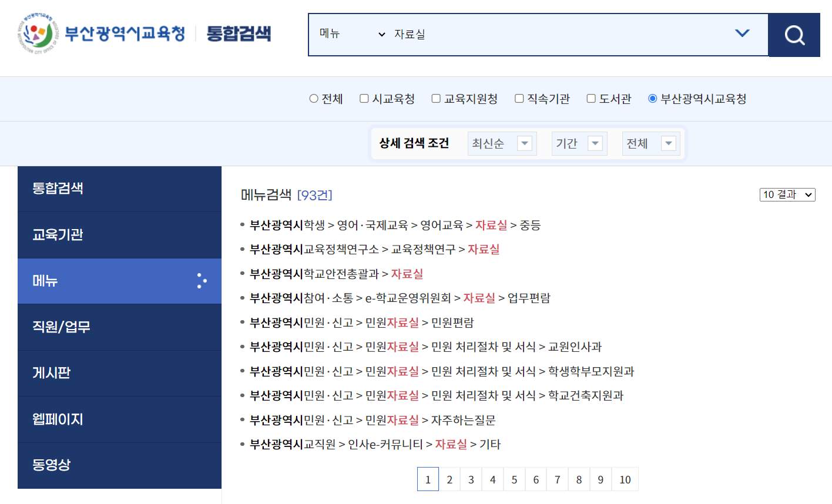Viewport: 832px width, 504px height.
Task: Click the 메뉴검색 [93건] heading
Action: [287, 194]
